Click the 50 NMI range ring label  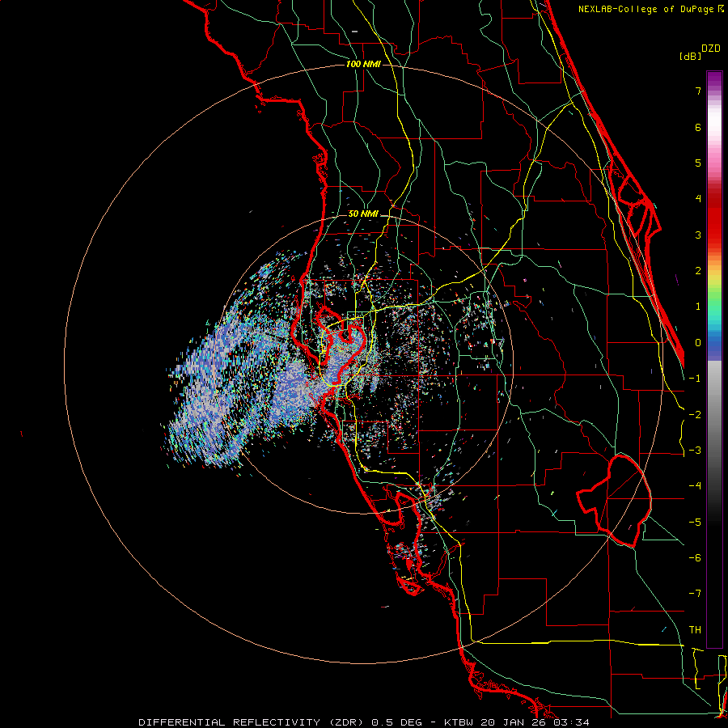coord(363,214)
